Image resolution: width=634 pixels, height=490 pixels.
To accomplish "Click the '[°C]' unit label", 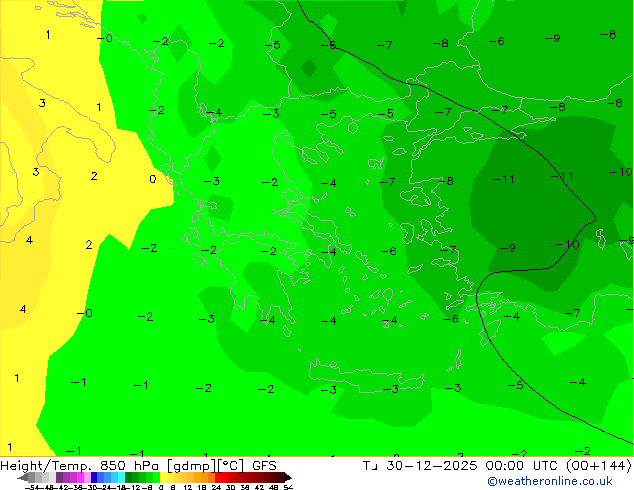I will coord(231,466).
